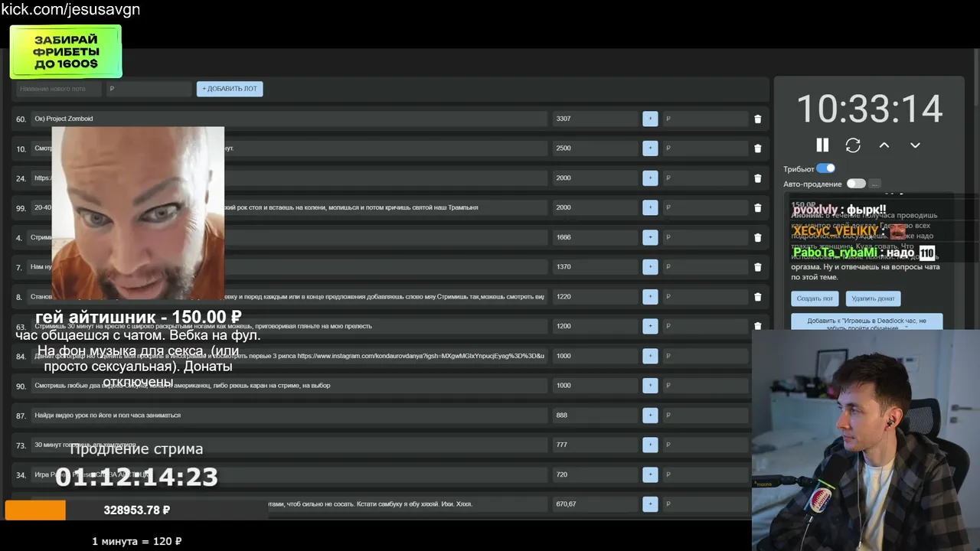This screenshot has width=980, height=551.
Task: Click the ЗАБИРАЙ ФРИБЕТЫ promo banner
Action: pyautogui.click(x=66, y=51)
